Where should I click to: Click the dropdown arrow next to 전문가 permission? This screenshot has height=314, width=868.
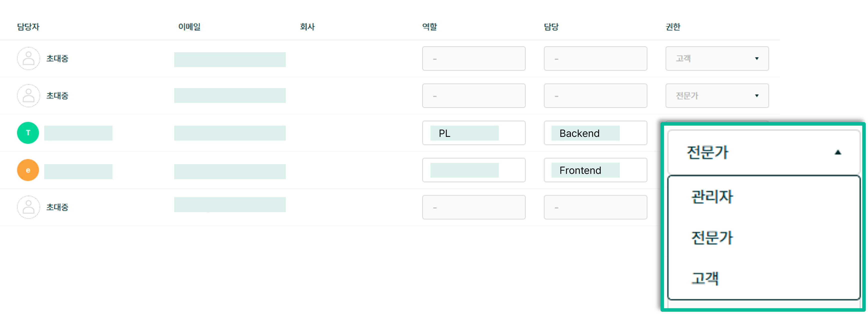(x=757, y=95)
